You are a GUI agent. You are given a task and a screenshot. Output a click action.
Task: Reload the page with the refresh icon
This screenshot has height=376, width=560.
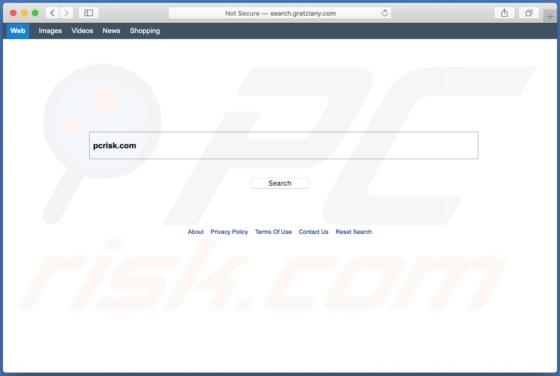(385, 13)
